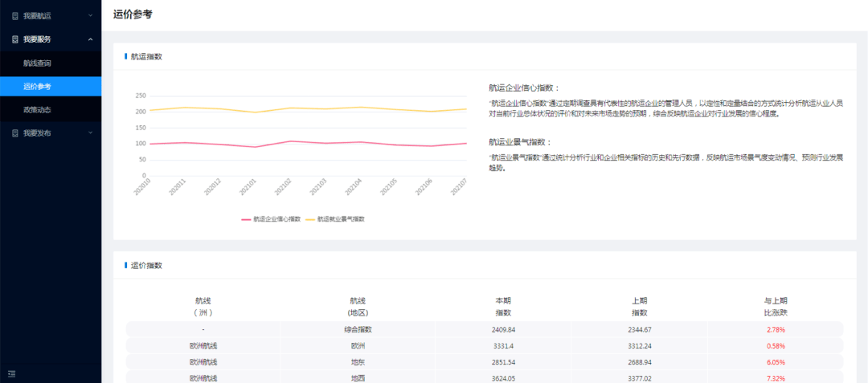Image resolution: width=868 pixels, height=383 pixels.
Task: Click the 2409.84 value cell
Action: 503,329
